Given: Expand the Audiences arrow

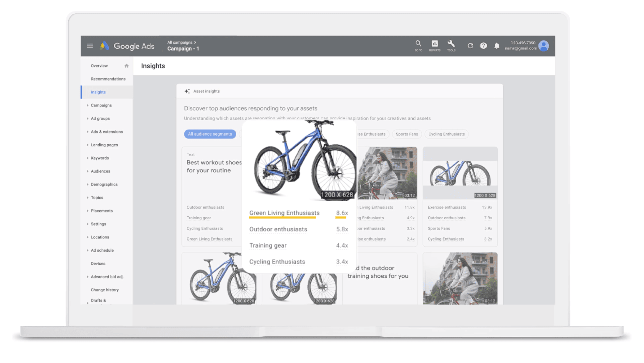Looking at the screenshot, I should 88,171.
